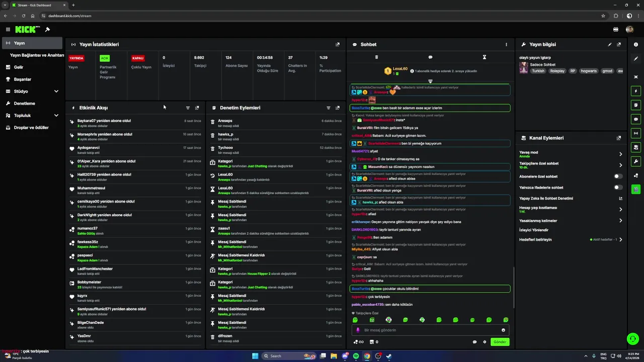
Task: Toggle Yalnızca ifadelerle sohbet switch
Action: point(618,188)
